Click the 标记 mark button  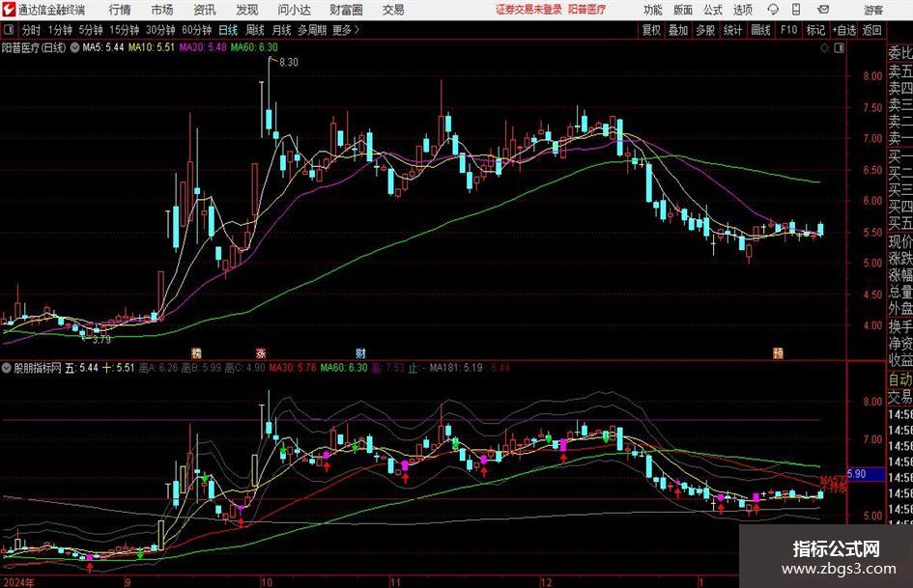pos(815,30)
